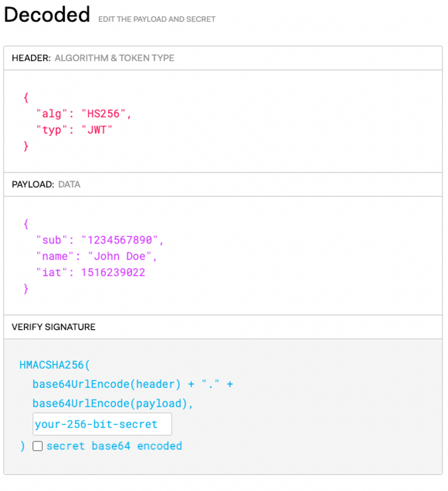Viewport: 448px width, 491px height.
Task: Click the PAYLOAD section label
Action: tap(33, 185)
